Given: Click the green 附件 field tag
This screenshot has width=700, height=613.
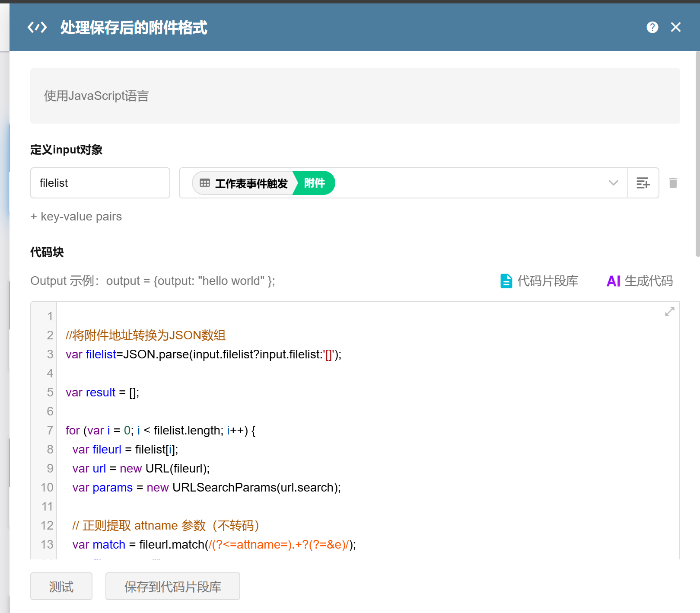Looking at the screenshot, I should click(315, 183).
